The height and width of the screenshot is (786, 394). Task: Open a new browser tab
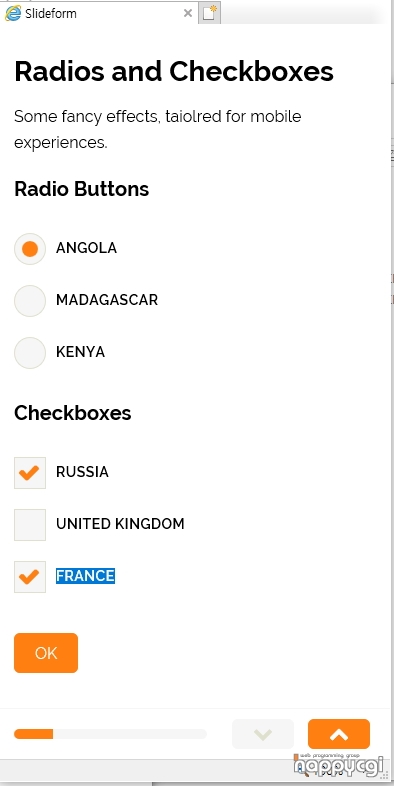(210, 14)
